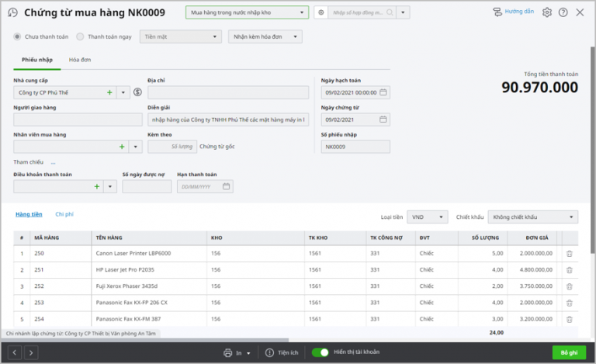Click the vertical scrollbar on the right
Viewport: 596px width, 364px height.
point(593,150)
